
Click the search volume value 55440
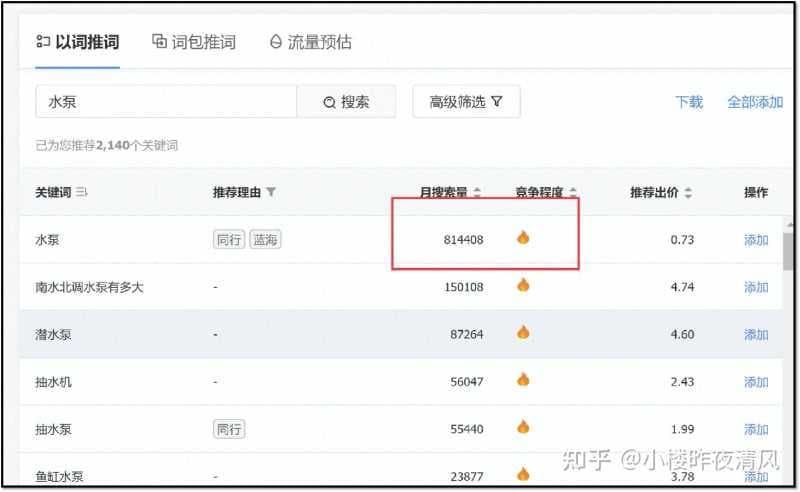466,429
